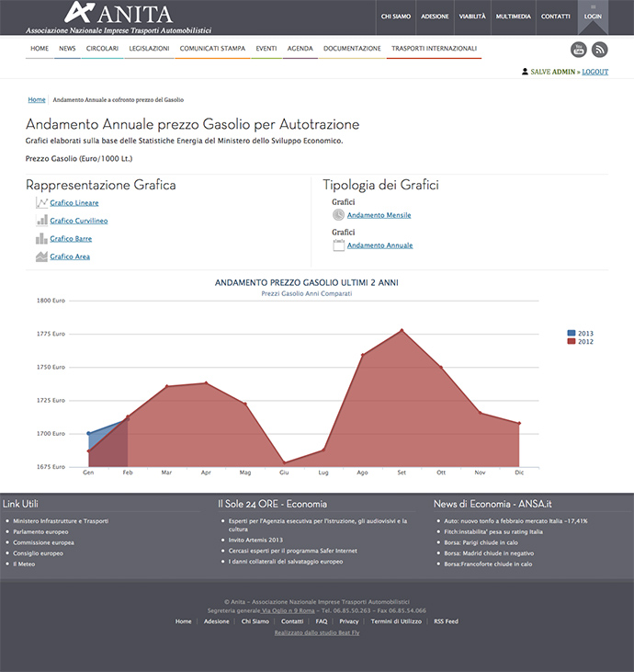Click the calendar icon beside Andamento Annuale
634x672 pixels.
[x=338, y=245]
